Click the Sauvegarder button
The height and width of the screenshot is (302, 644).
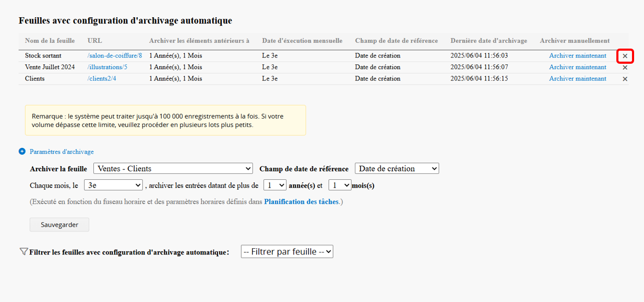point(59,225)
